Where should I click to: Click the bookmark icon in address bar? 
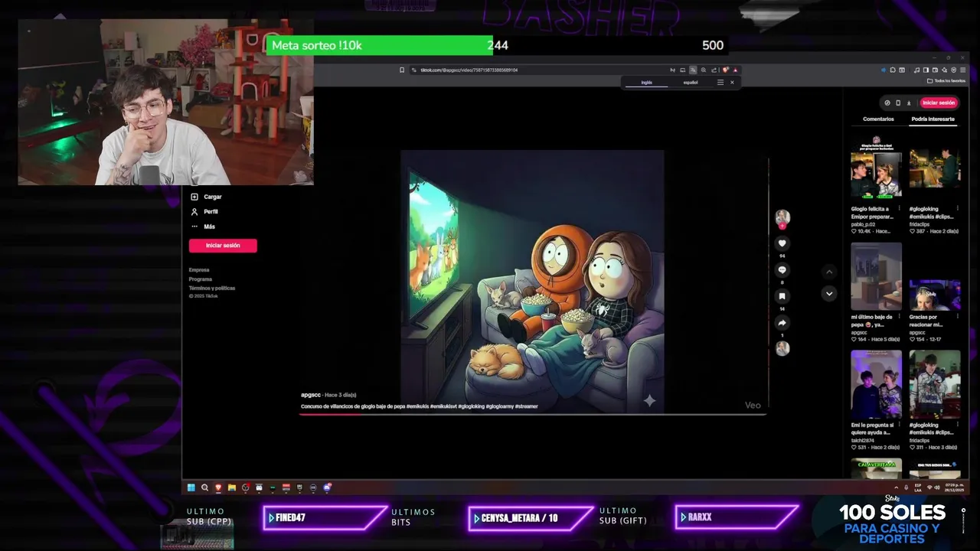[x=402, y=70]
